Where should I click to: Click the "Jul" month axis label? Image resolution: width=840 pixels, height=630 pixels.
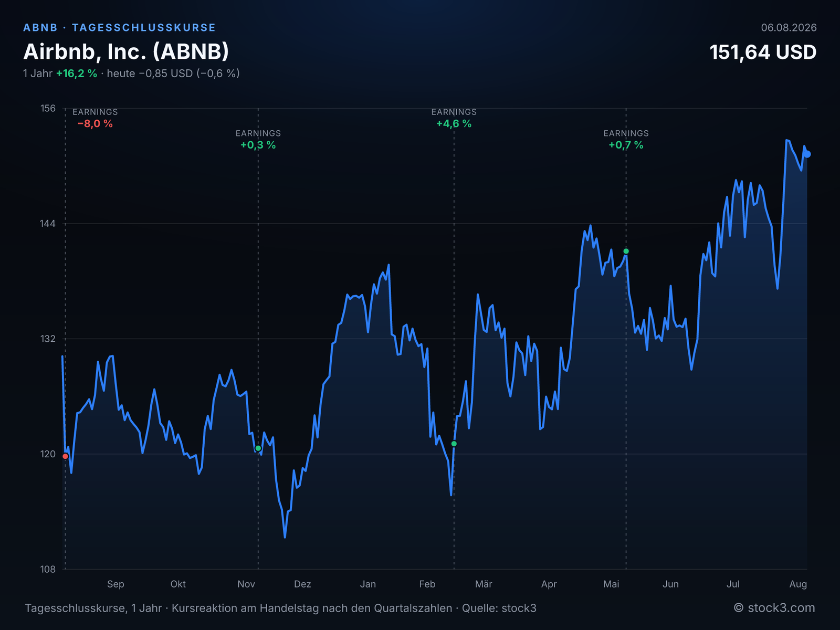pos(733,584)
